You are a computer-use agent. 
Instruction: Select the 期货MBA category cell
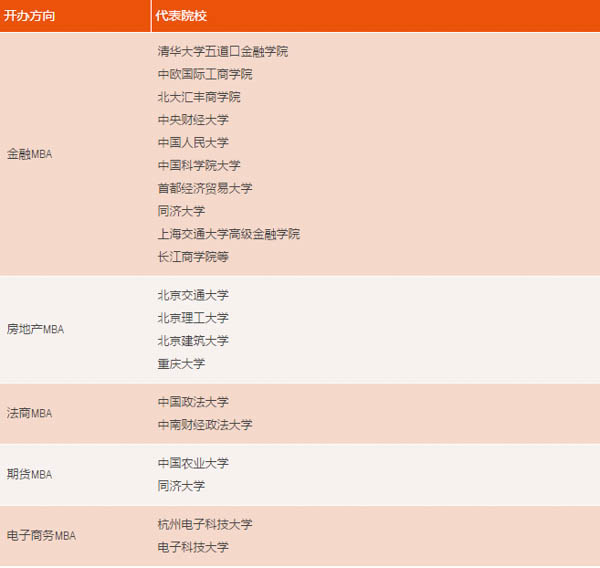(29, 474)
